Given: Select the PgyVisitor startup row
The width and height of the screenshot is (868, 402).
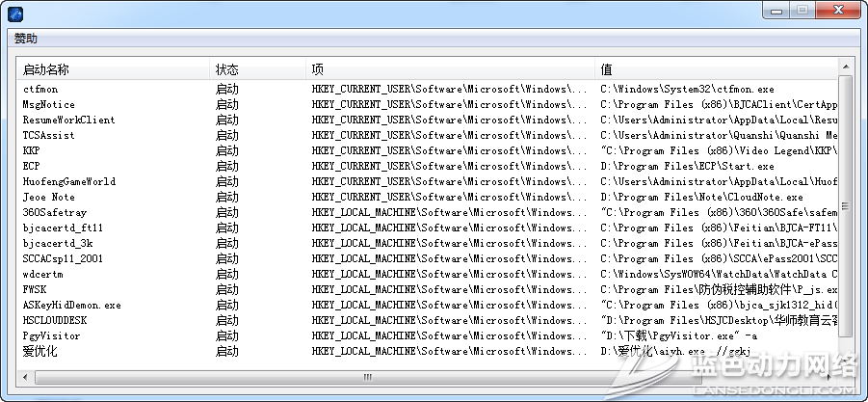Looking at the screenshot, I should pyautogui.click(x=52, y=335).
